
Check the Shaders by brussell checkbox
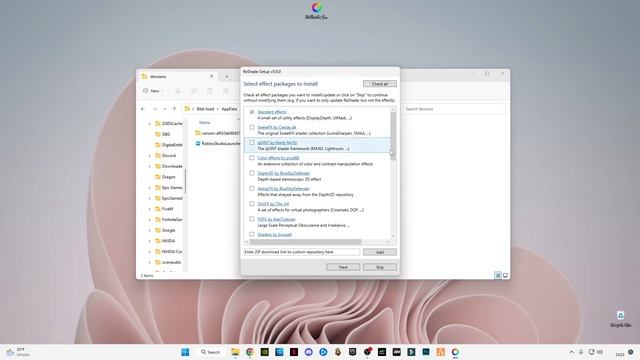click(x=251, y=234)
